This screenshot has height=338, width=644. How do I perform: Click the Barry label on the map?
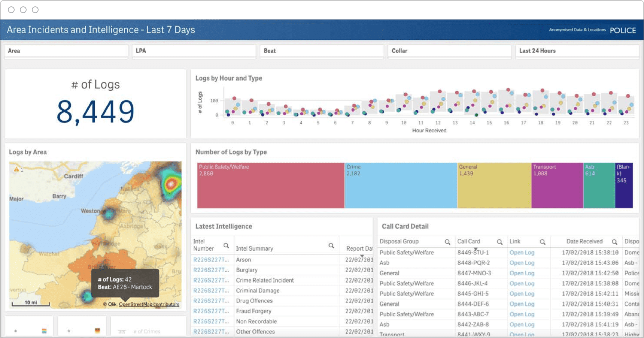tap(59, 196)
